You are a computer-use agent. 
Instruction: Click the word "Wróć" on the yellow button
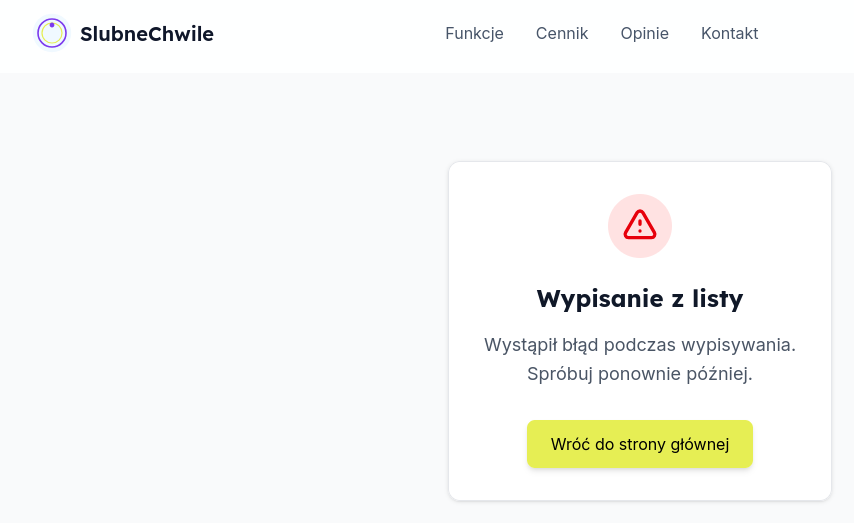pyautogui.click(x=570, y=444)
